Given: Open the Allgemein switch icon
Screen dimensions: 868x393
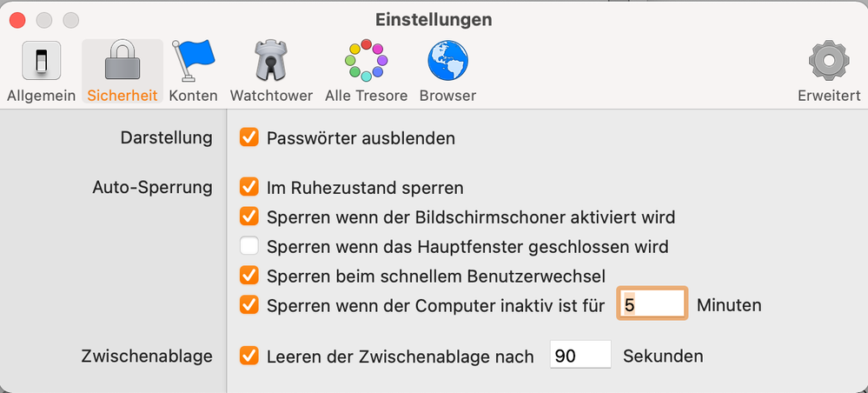Looking at the screenshot, I should point(41,63).
